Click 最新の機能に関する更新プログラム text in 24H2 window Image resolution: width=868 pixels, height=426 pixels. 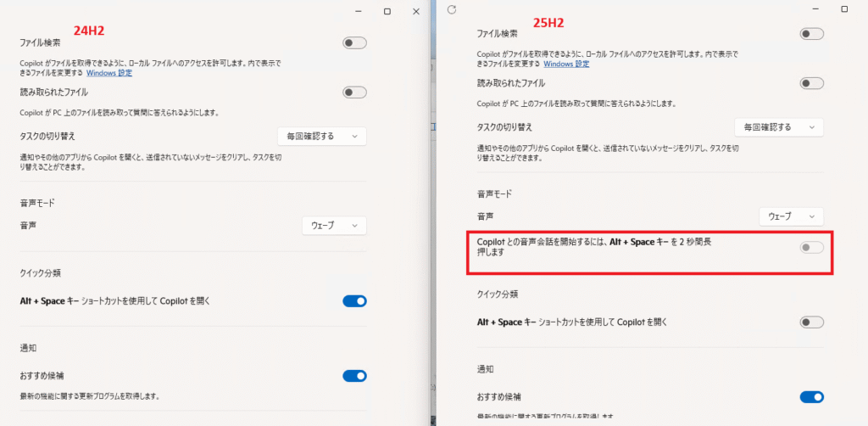point(90,396)
